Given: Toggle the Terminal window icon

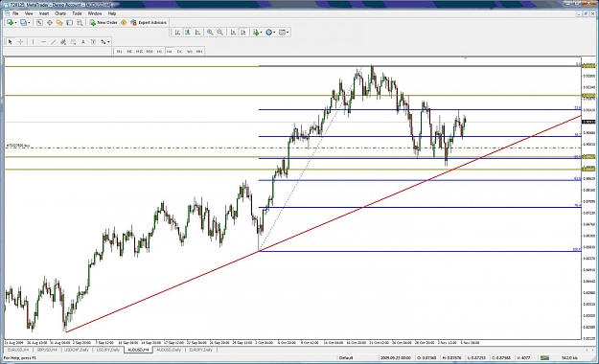Looking at the screenshot, I should pos(69,23).
